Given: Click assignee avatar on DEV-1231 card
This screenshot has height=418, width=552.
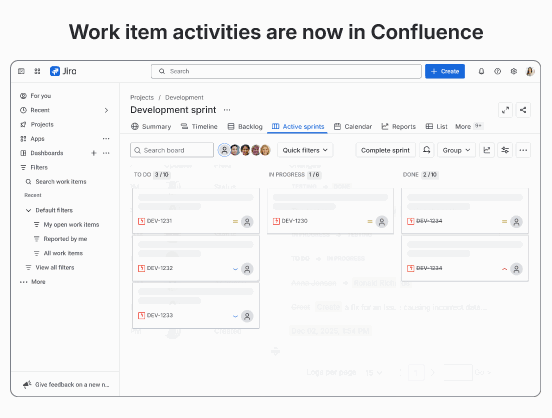Looking at the screenshot, I should [x=247, y=222].
